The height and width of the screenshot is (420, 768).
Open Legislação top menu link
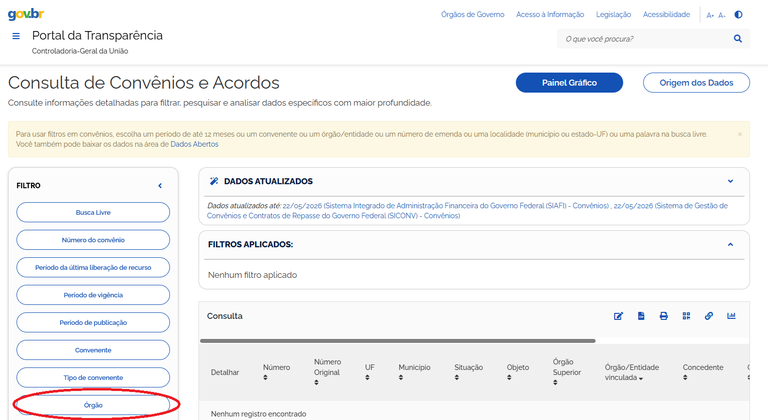coord(613,15)
